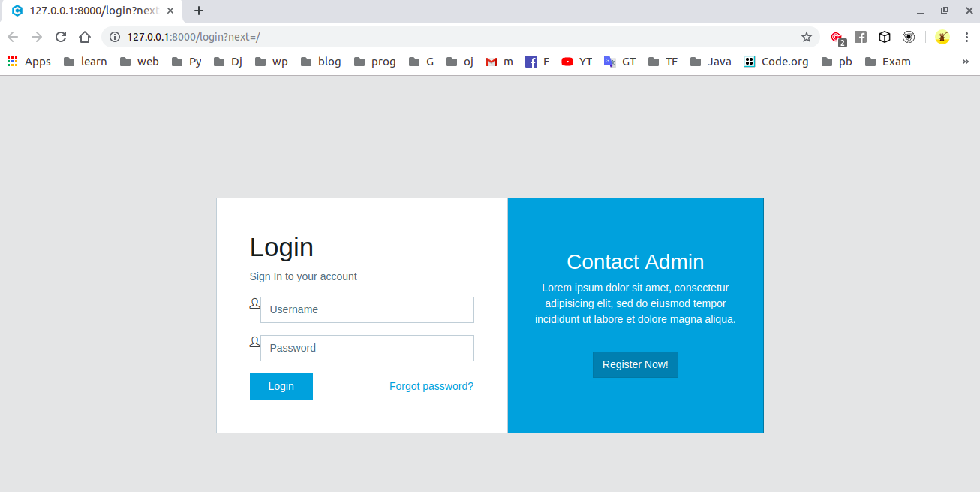Focus the Username input field
The height and width of the screenshot is (492, 980).
point(367,309)
